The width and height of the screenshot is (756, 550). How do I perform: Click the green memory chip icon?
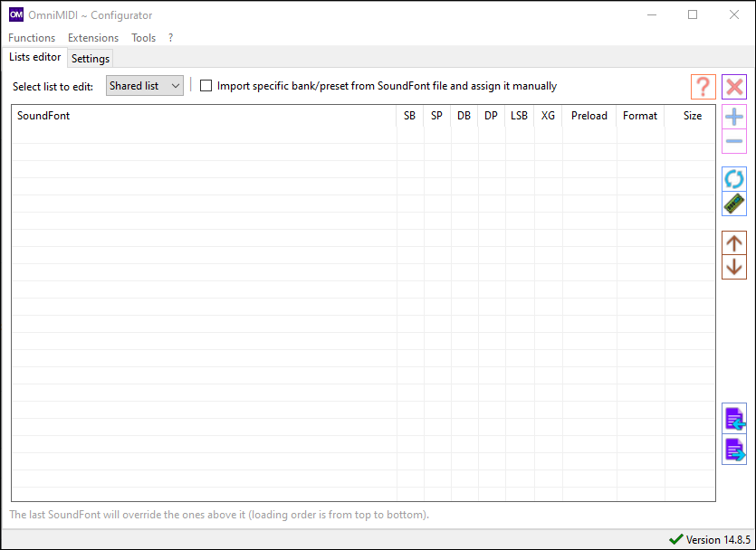pos(734,204)
